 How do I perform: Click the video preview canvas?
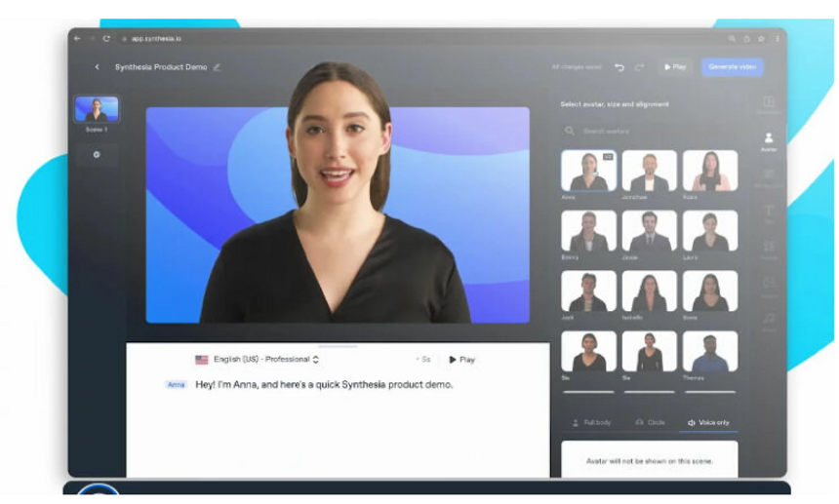click(338, 214)
